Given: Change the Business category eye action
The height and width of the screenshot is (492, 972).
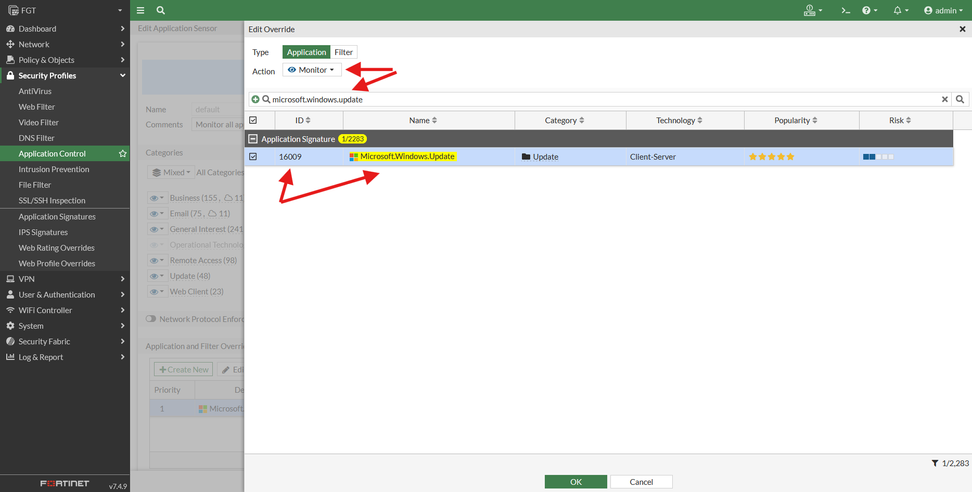Looking at the screenshot, I should pyautogui.click(x=157, y=198).
